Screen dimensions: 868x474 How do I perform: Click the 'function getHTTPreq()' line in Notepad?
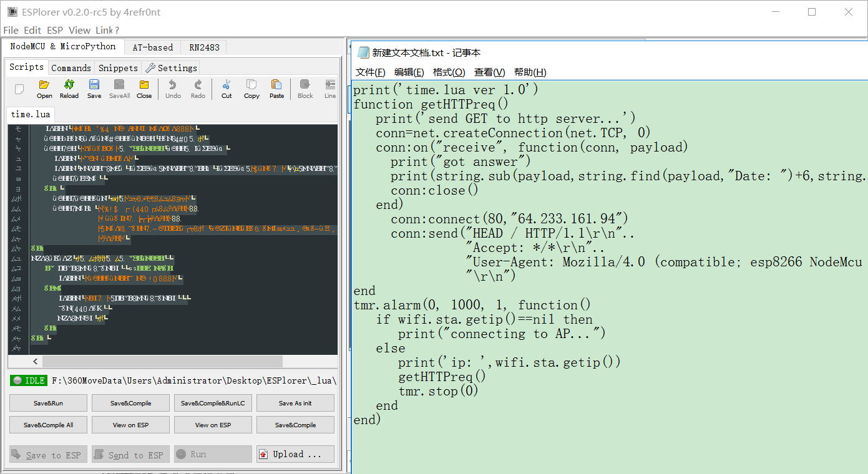tap(431, 104)
